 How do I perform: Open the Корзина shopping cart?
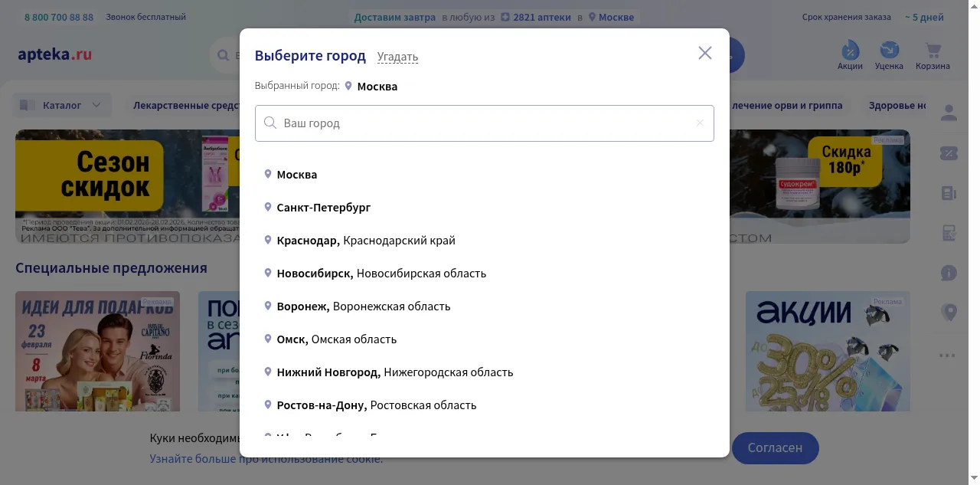point(933,56)
